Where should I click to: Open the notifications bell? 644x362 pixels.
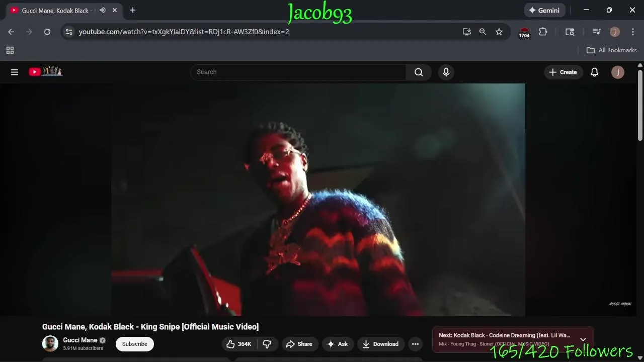594,72
